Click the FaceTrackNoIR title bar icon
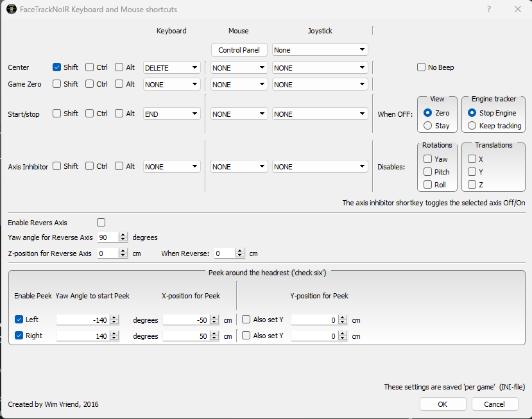532x419 pixels. tap(11, 10)
